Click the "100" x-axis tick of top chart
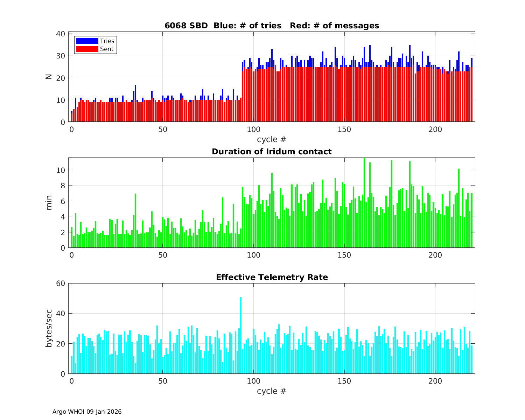The height and width of the screenshot is (420, 525). pyautogui.click(x=253, y=129)
